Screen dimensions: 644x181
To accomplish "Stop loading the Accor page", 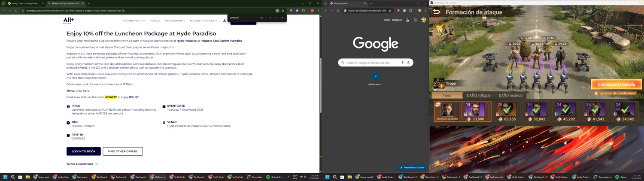I will tap(16, 10).
